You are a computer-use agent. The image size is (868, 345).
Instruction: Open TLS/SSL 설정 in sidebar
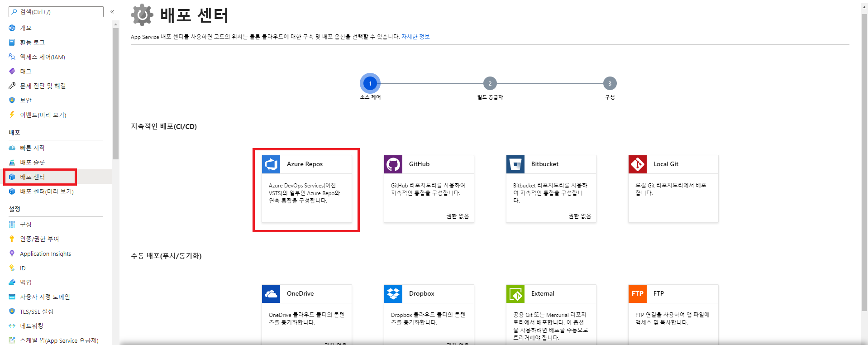tap(36, 311)
